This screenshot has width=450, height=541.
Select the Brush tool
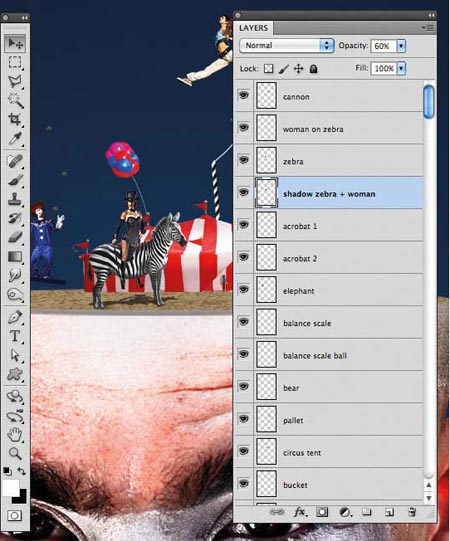[x=15, y=180]
